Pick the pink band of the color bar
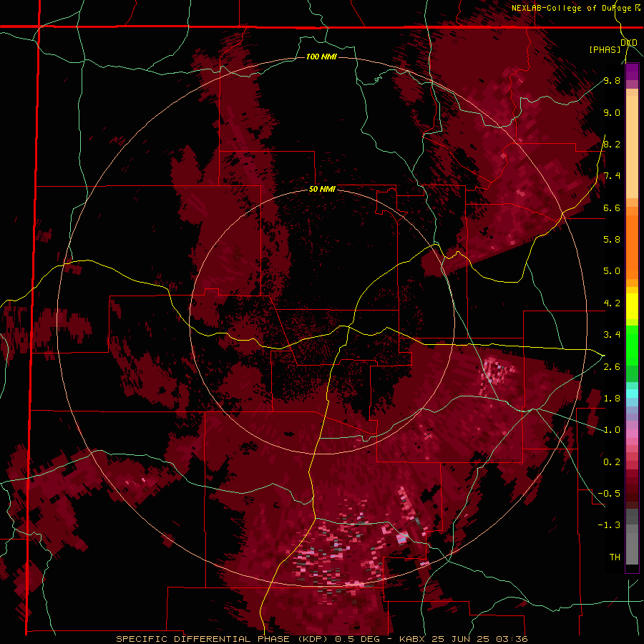 (x=632, y=434)
